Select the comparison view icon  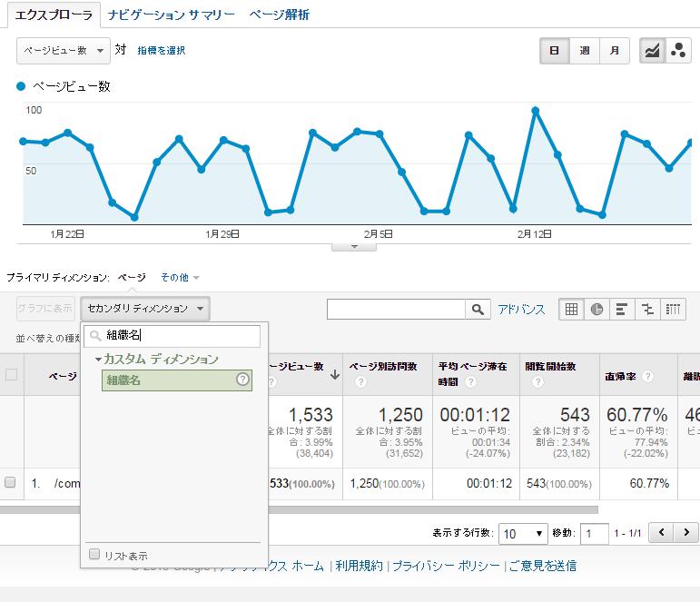pos(647,309)
